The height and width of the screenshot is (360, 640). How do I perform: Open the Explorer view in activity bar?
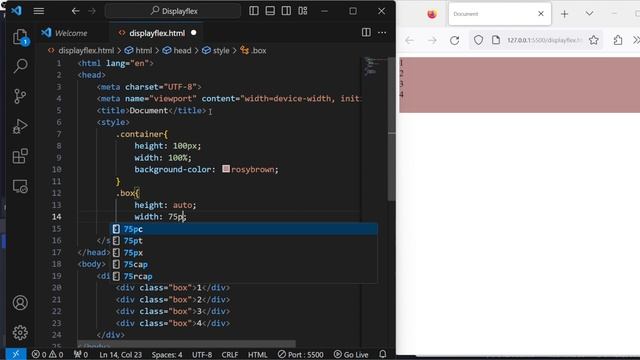coord(20,37)
